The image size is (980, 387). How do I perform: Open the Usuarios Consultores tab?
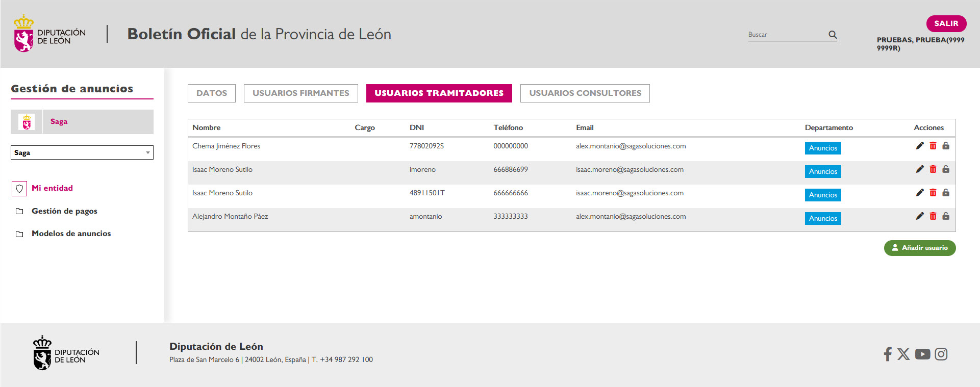point(585,93)
